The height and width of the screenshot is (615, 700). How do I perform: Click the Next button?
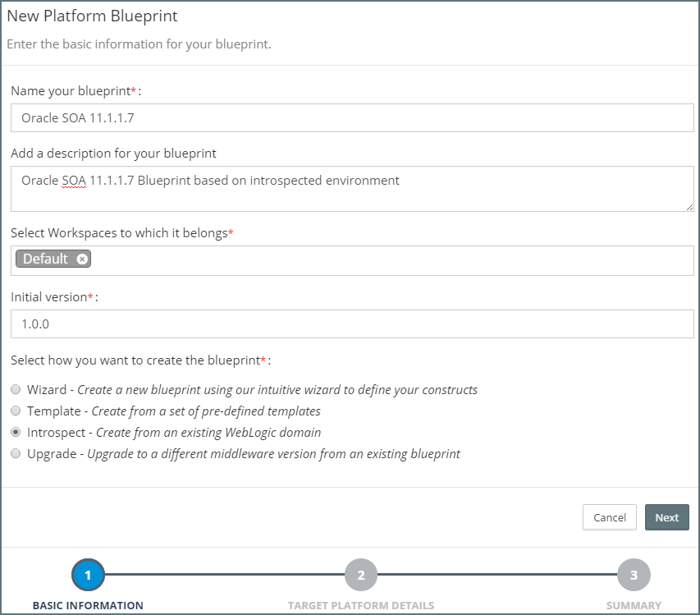pos(666,517)
